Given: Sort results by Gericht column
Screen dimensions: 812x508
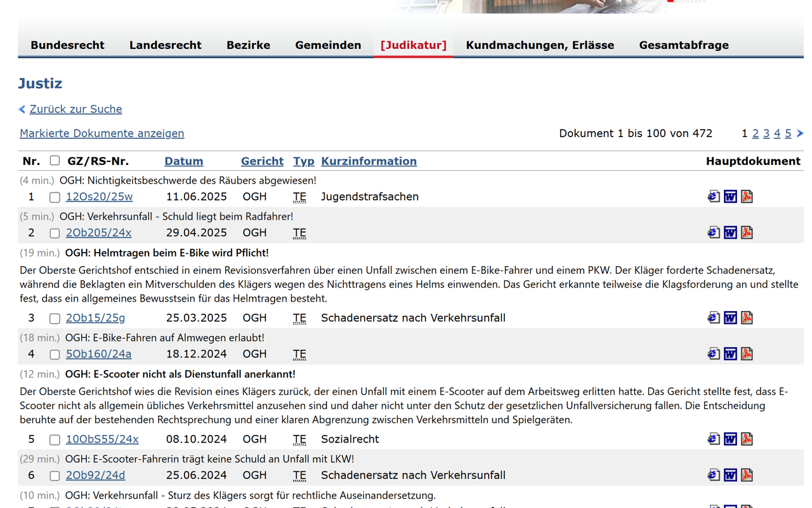Looking at the screenshot, I should pos(262,161).
